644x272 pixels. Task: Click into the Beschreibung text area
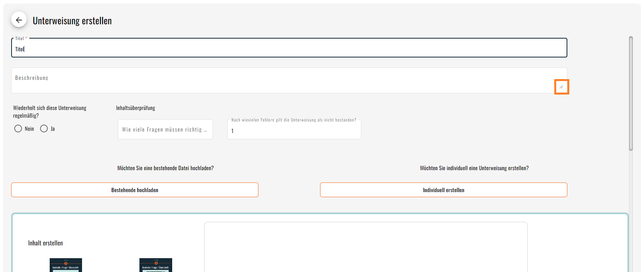click(289, 81)
